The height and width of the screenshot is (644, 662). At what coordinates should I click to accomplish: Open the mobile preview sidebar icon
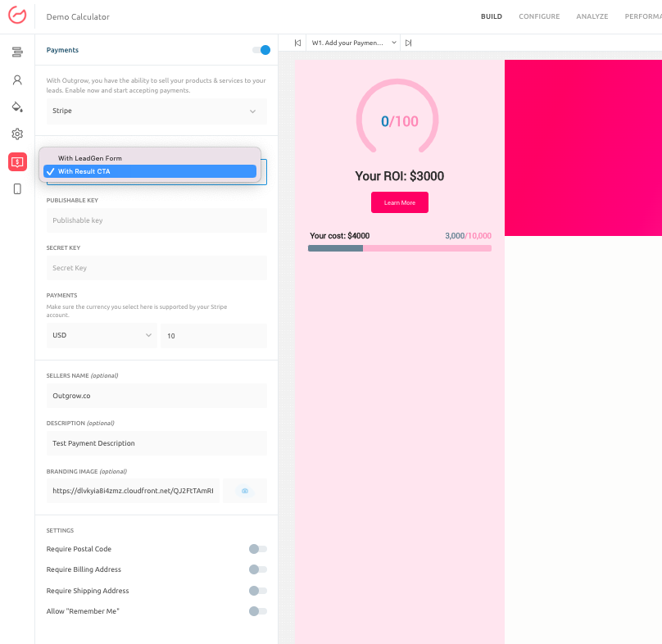(17, 189)
